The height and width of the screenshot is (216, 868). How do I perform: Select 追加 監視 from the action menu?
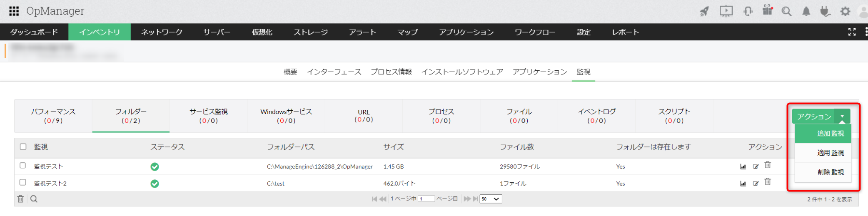pyautogui.click(x=823, y=134)
